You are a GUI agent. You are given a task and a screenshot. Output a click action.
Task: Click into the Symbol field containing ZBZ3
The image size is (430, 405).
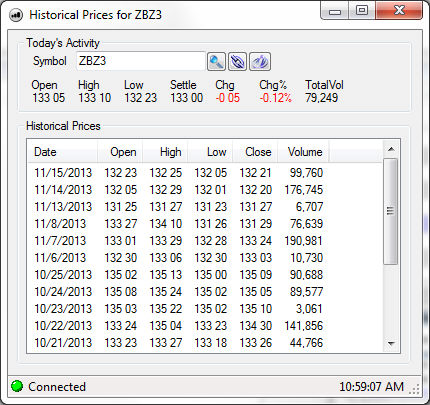click(141, 61)
